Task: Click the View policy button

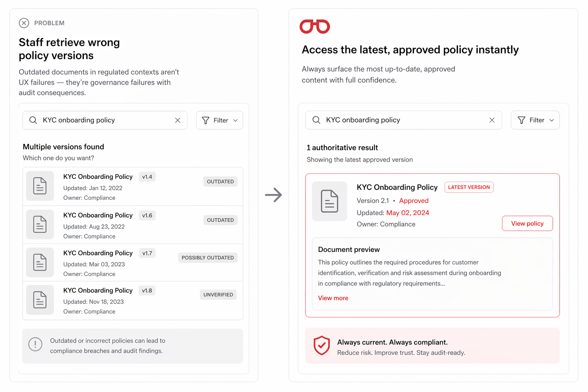Action: tap(527, 223)
